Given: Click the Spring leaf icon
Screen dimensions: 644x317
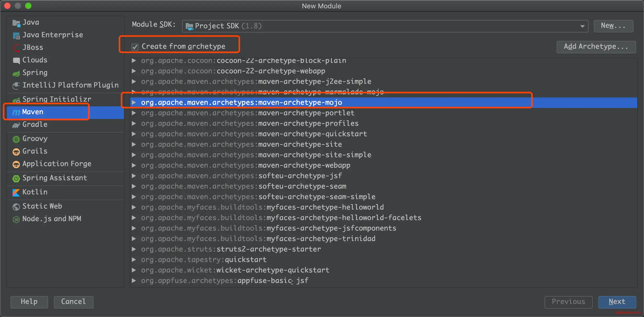Looking at the screenshot, I should click(x=16, y=73).
